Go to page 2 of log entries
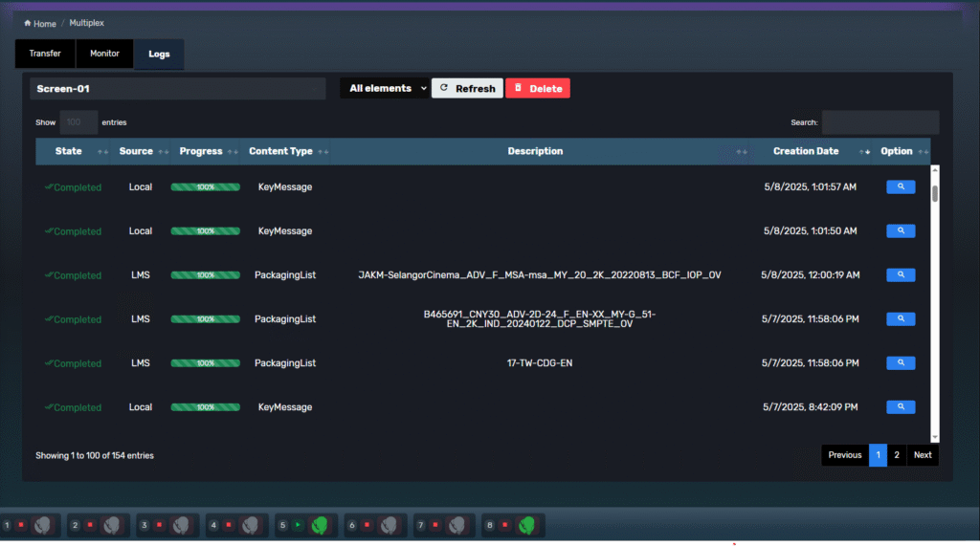Image resolution: width=980 pixels, height=546 pixels. pyautogui.click(x=897, y=455)
